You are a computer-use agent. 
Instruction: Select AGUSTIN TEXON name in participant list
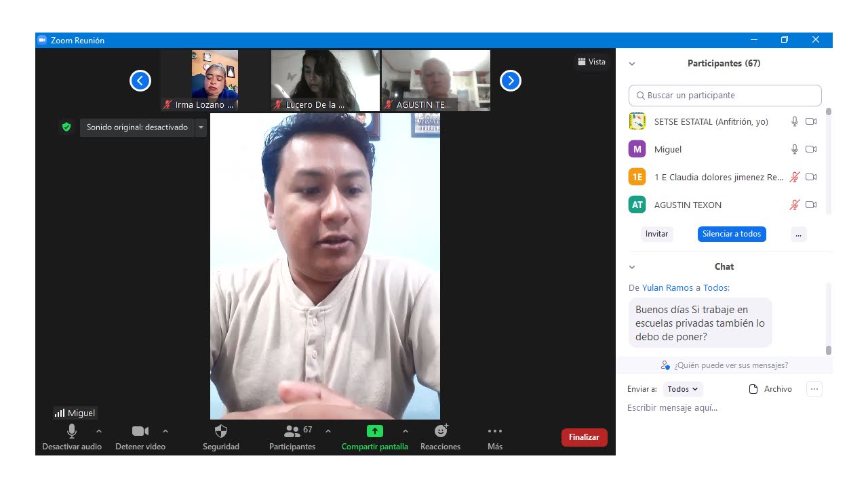click(688, 205)
